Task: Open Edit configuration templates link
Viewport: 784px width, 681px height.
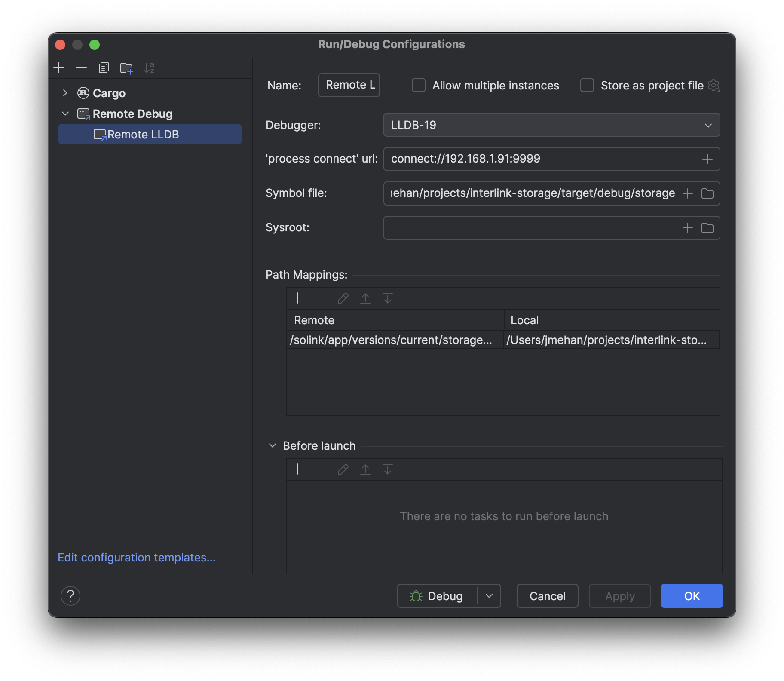Action: [x=137, y=558]
